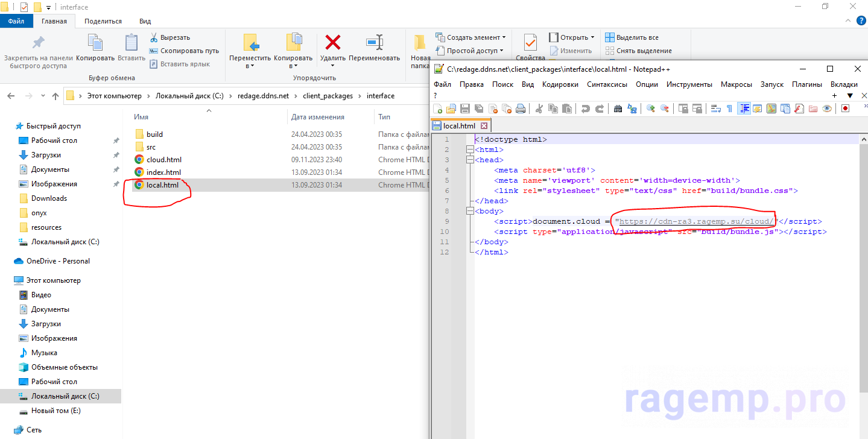Screen dimensions: 868x439
Task: Open the Макросы menu
Action: (x=737, y=84)
